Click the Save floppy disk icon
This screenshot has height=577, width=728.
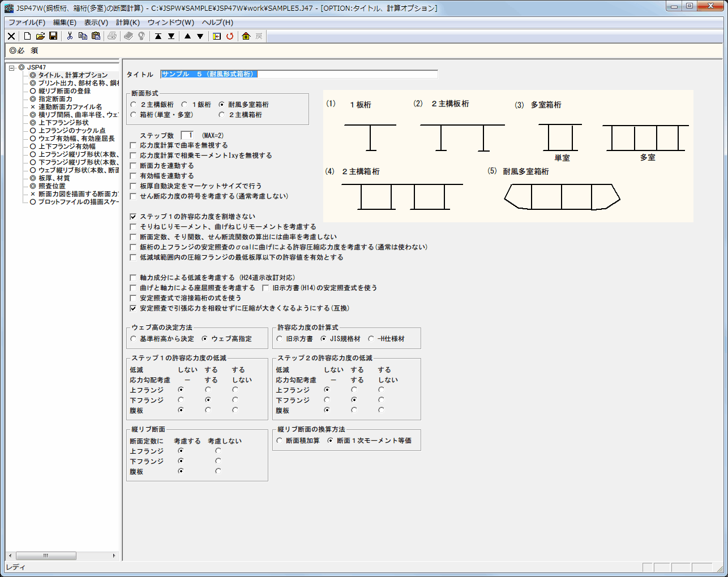[53, 36]
